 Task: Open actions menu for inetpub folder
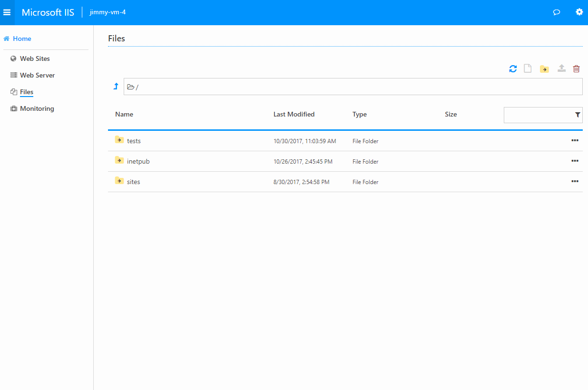575,161
